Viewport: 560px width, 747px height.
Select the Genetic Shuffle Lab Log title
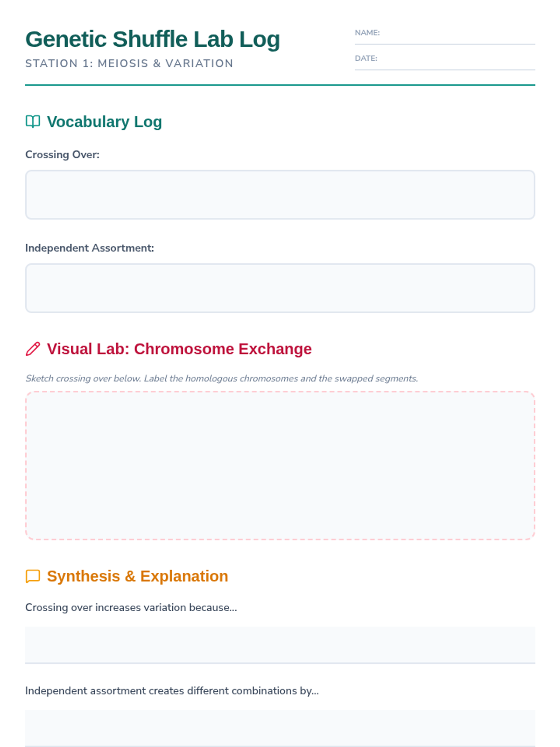pyautogui.click(x=153, y=39)
